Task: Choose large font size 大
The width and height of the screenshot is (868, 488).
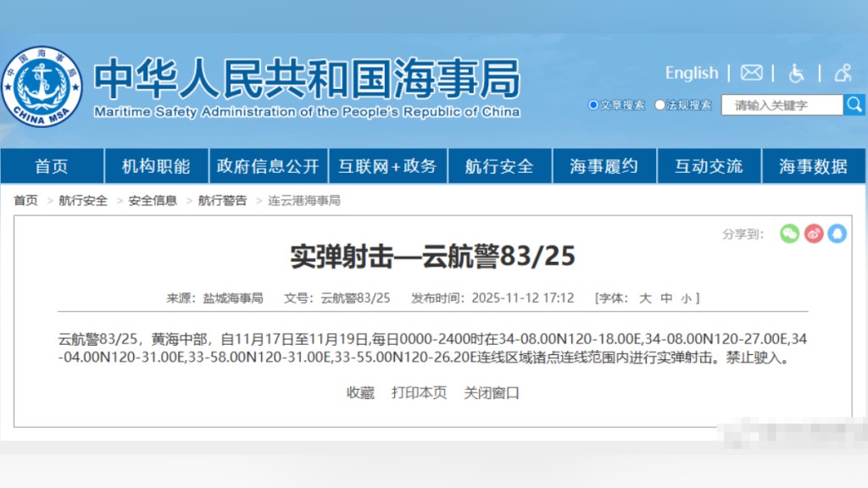Action: (x=647, y=297)
